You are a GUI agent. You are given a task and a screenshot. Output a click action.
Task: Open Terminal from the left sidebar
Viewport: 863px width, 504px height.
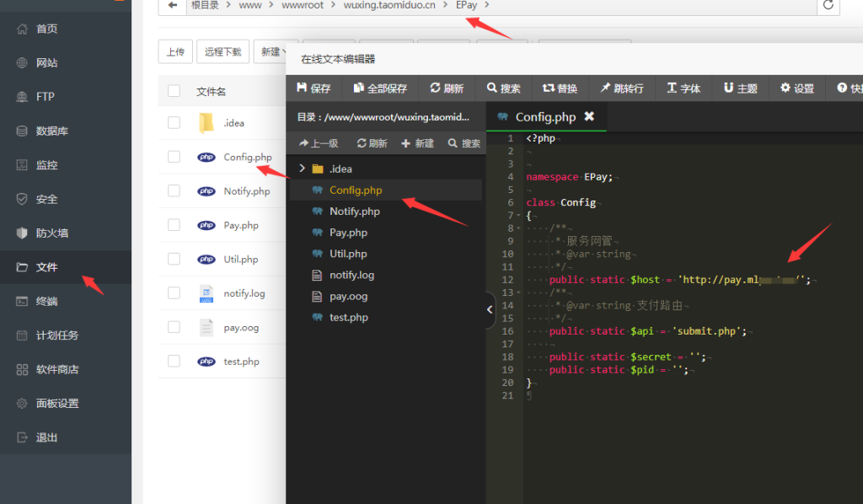click(x=47, y=301)
